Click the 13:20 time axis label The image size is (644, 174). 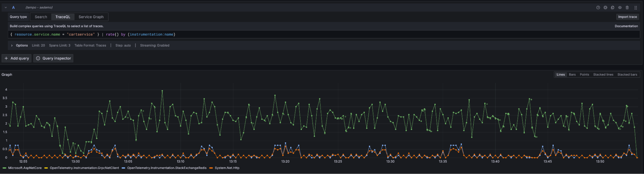tap(285, 161)
